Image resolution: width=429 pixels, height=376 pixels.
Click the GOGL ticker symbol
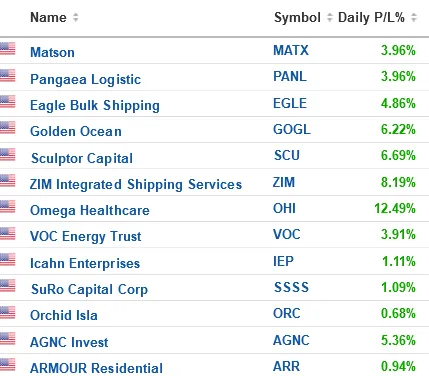tap(292, 129)
